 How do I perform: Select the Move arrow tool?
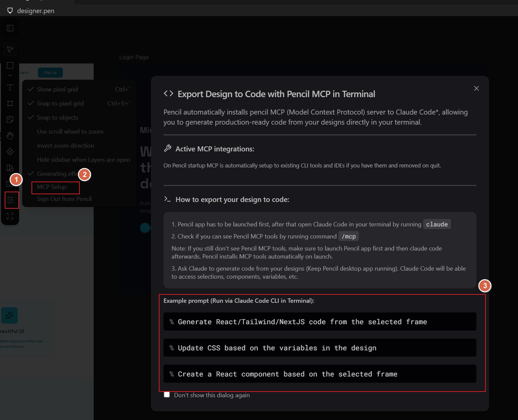(10, 50)
